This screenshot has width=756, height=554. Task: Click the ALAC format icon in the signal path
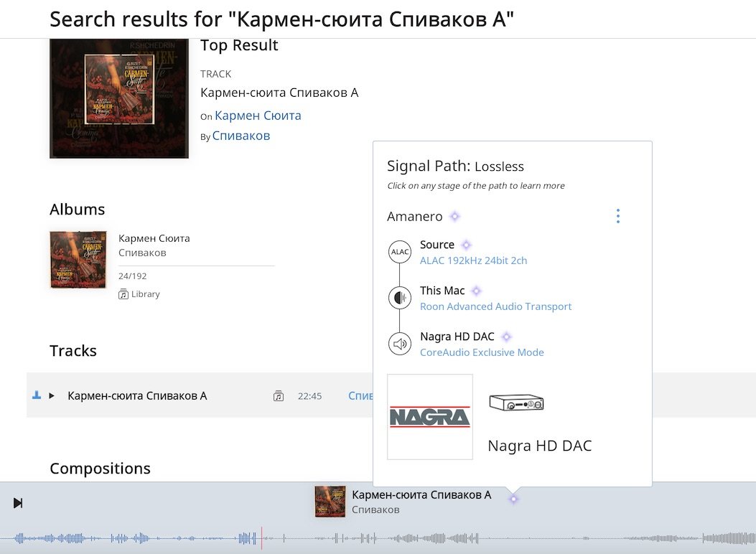coord(400,252)
